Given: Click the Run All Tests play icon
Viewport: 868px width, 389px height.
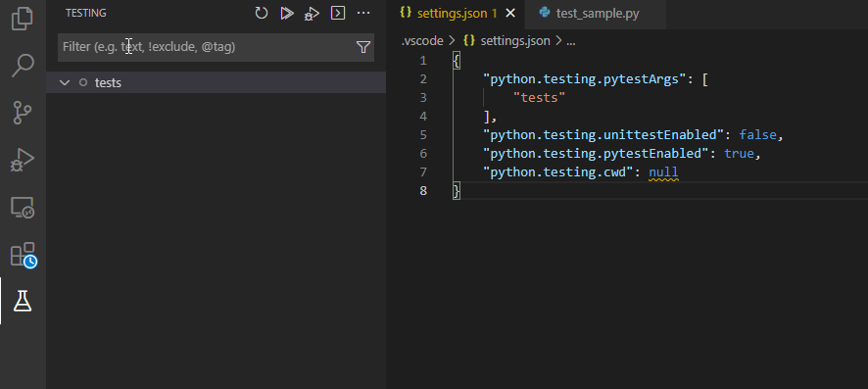Looking at the screenshot, I should (x=286, y=14).
